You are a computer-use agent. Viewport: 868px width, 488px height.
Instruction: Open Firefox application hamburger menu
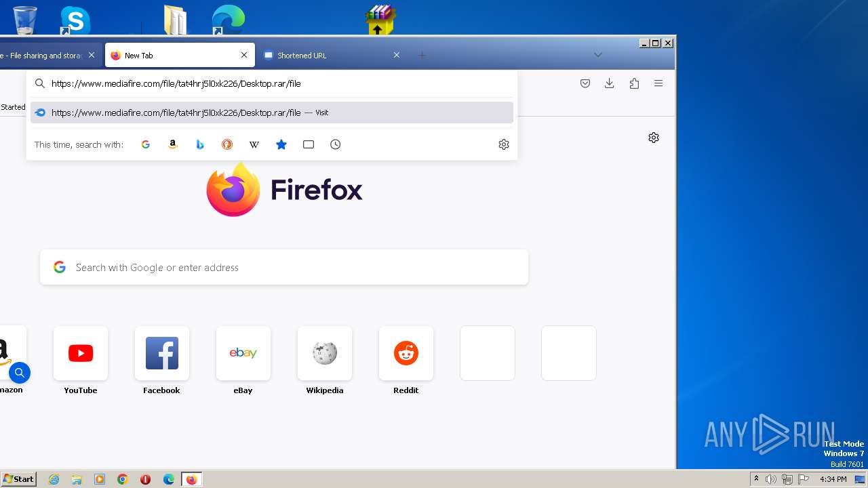click(x=658, y=83)
